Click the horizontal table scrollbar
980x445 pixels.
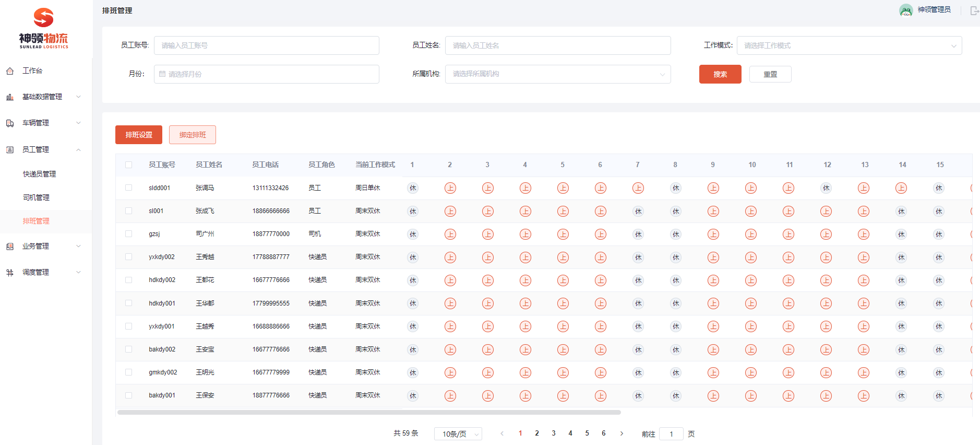tap(369, 412)
